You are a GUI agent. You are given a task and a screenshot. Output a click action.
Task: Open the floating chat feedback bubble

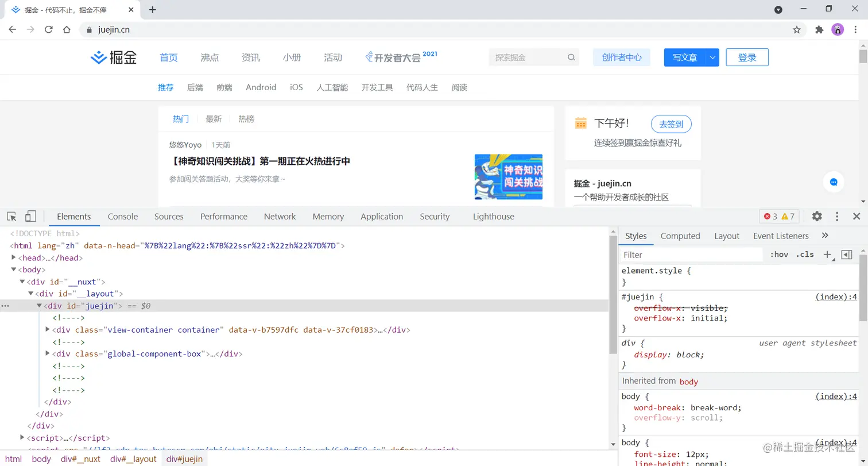tap(834, 182)
